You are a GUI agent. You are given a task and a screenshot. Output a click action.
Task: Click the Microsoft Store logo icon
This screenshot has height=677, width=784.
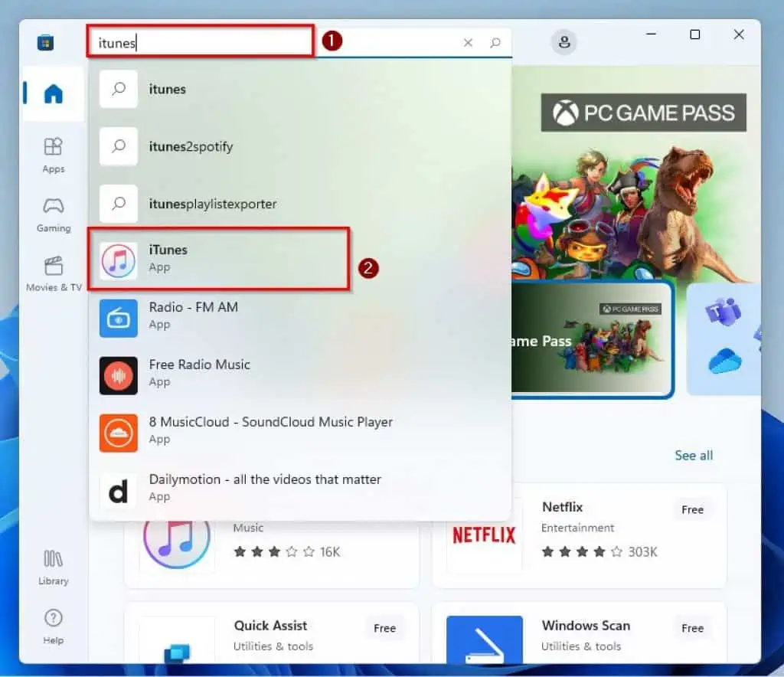click(45, 42)
